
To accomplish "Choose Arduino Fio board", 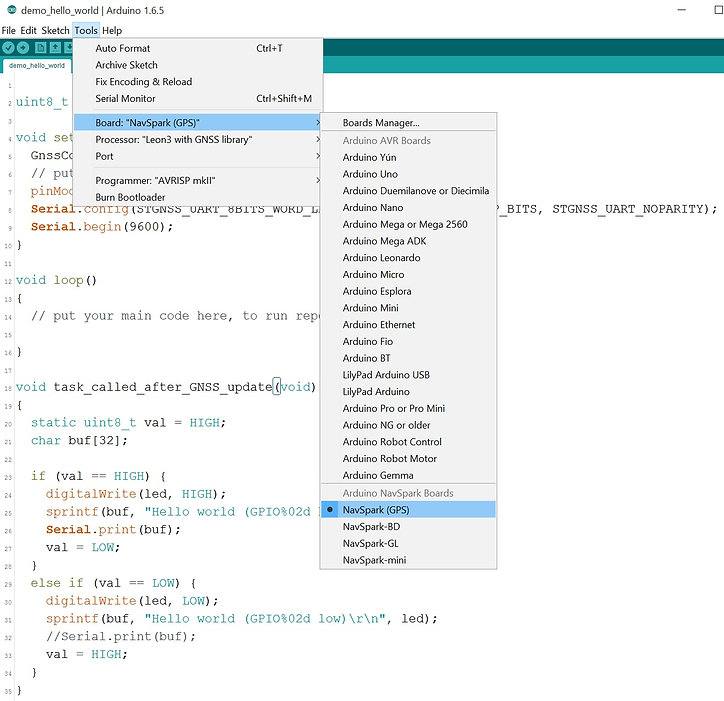I will tap(408, 341).
